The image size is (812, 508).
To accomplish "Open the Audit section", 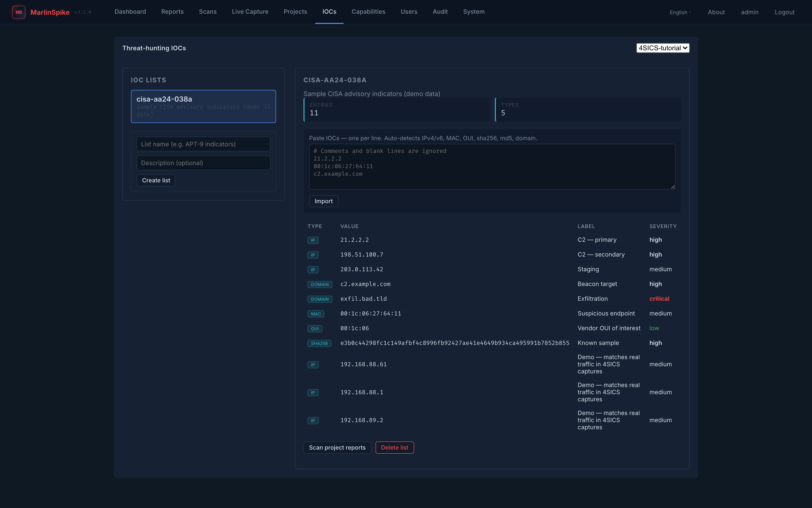I will coord(440,12).
